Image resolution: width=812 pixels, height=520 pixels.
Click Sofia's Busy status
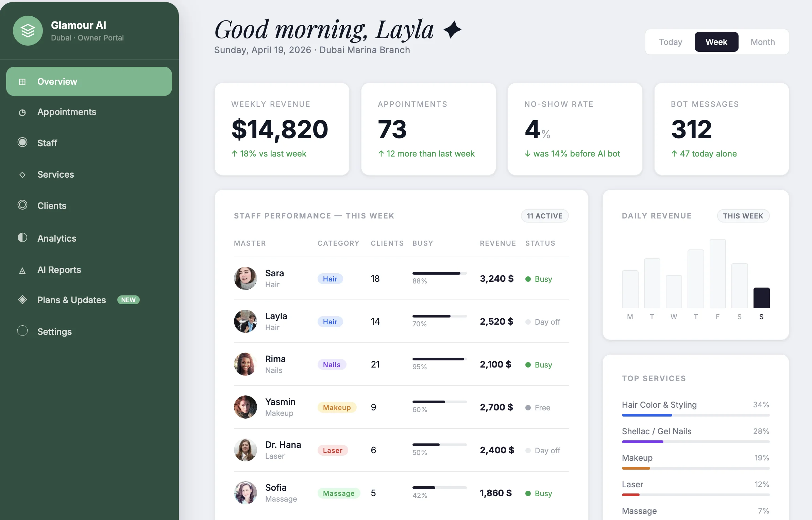[539, 493]
